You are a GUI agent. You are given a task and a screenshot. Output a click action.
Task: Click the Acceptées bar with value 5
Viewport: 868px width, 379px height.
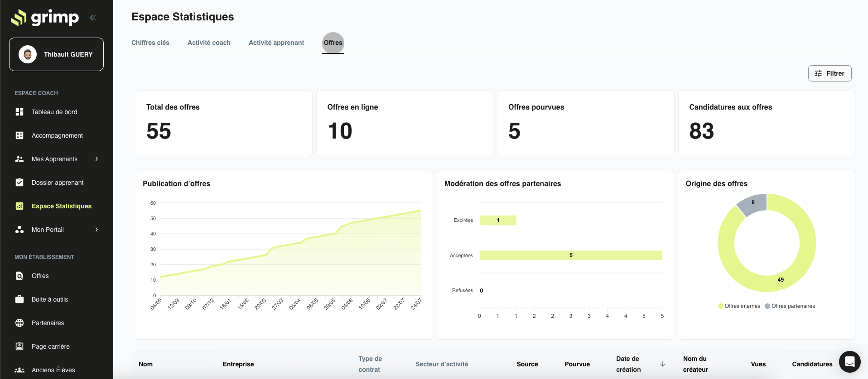coord(571,255)
